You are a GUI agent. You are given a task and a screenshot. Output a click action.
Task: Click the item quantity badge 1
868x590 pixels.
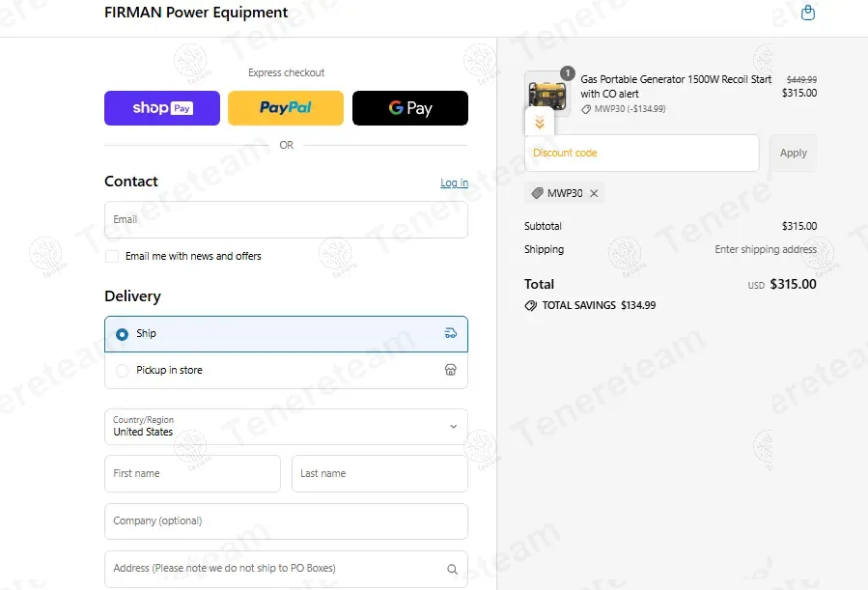click(568, 73)
